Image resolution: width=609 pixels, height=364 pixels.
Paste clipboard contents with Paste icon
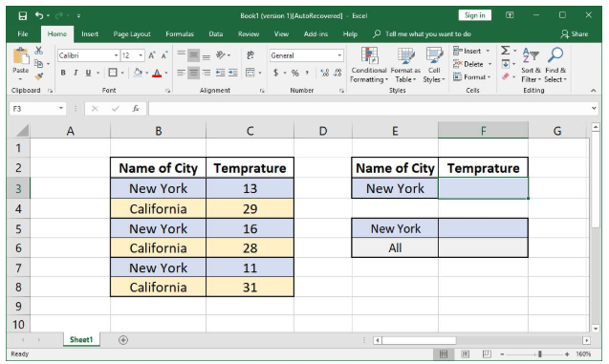tap(21, 56)
